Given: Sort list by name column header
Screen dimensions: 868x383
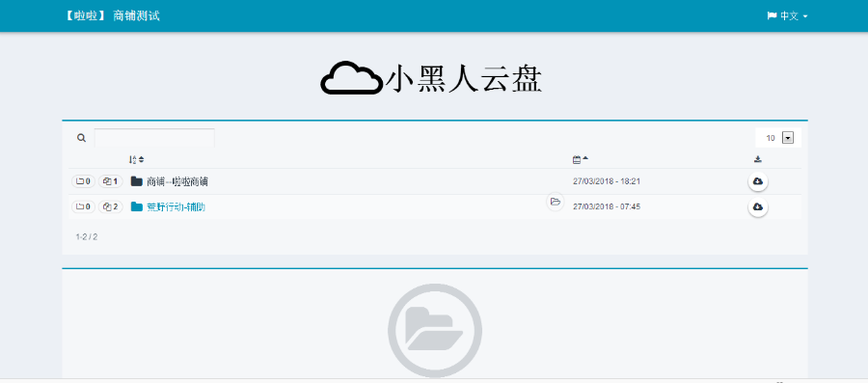Looking at the screenshot, I should point(136,159).
